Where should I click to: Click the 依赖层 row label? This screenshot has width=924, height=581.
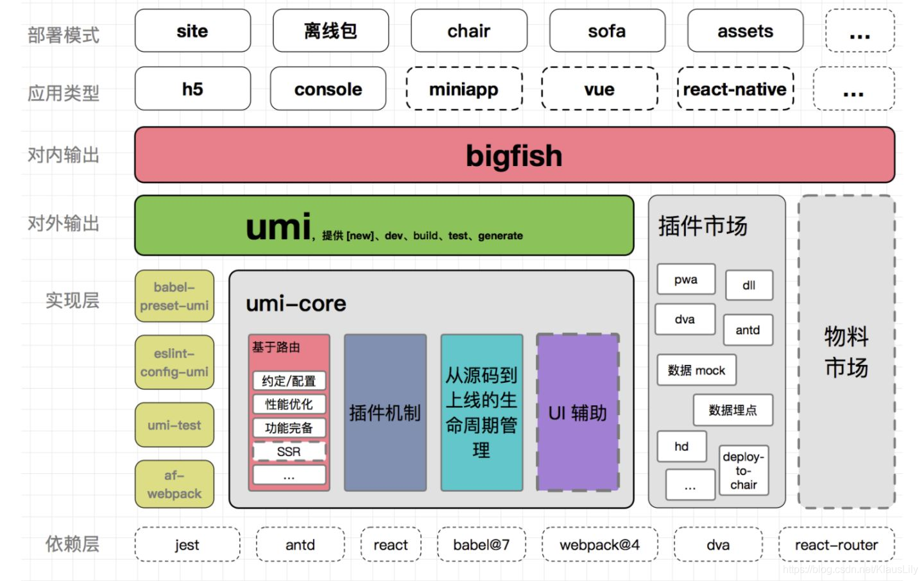72,544
